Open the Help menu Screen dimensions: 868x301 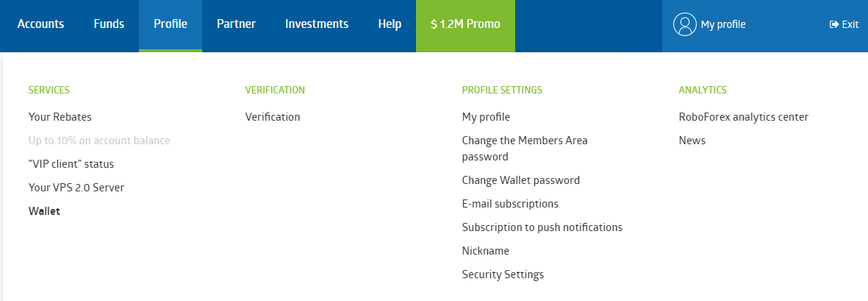click(x=390, y=24)
